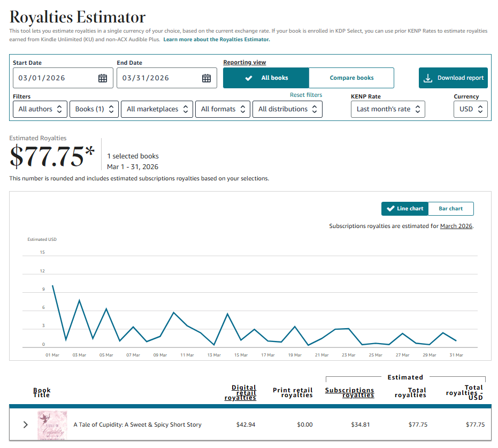Expand the A Tale of Cupidity row
This screenshot has width=498, height=448.
pyautogui.click(x=25, y=425)
